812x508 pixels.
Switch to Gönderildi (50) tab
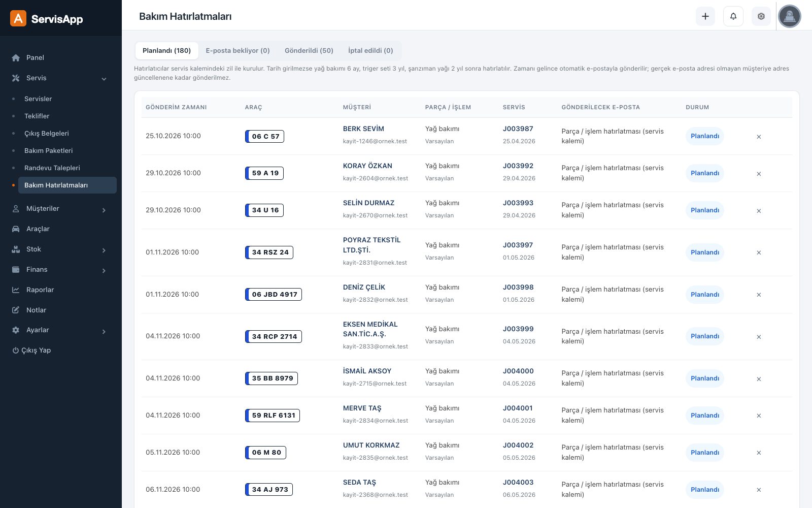pyautogui.click(x=309, y=51)
